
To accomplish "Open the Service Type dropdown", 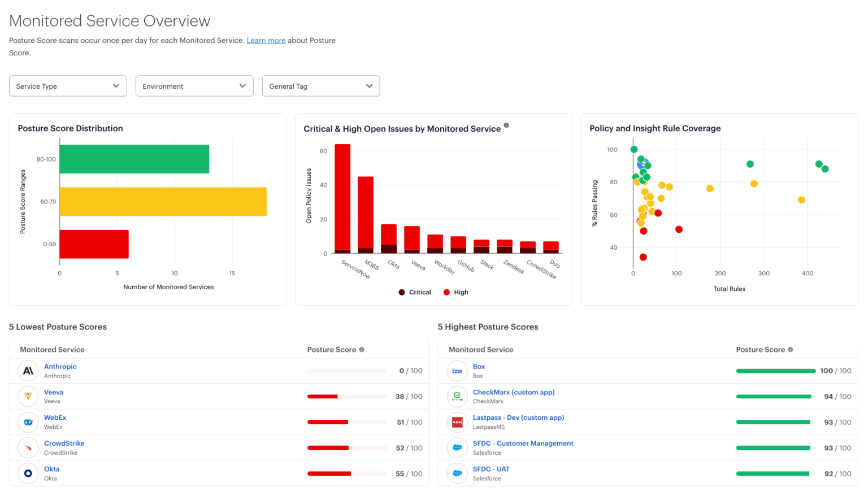I will (x=67, y=86).
